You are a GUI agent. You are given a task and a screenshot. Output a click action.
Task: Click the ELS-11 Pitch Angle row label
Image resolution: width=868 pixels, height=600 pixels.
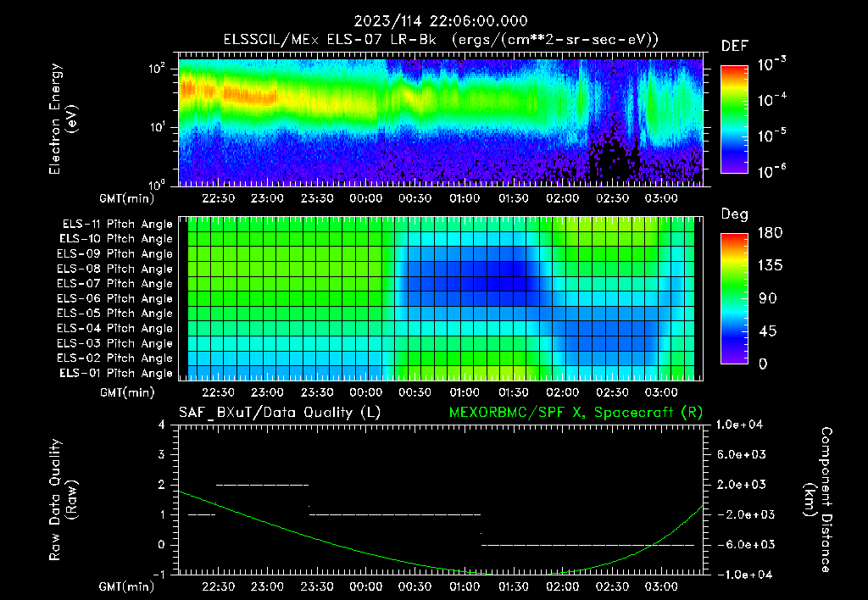tap(117, 225)
